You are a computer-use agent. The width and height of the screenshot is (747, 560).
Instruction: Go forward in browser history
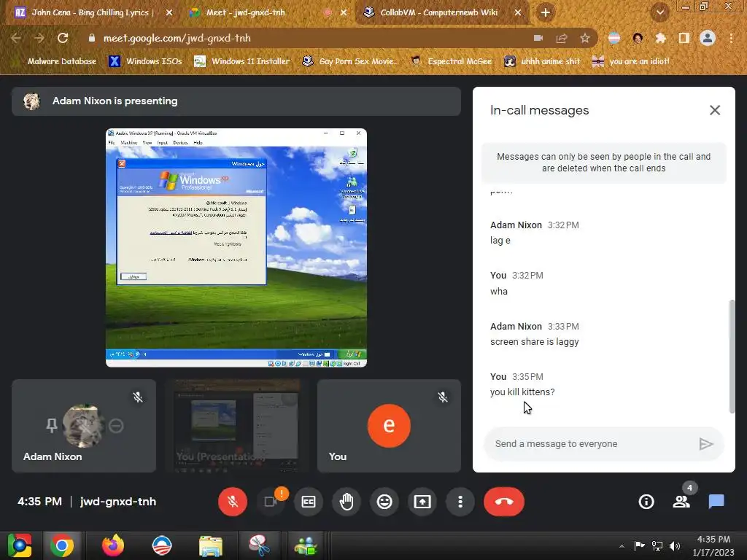(x=39, y=38)
